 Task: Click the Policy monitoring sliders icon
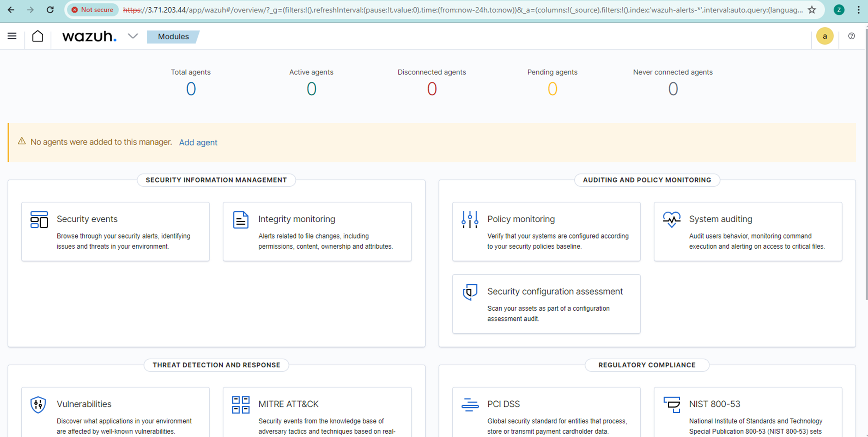(x=470, y=220)
